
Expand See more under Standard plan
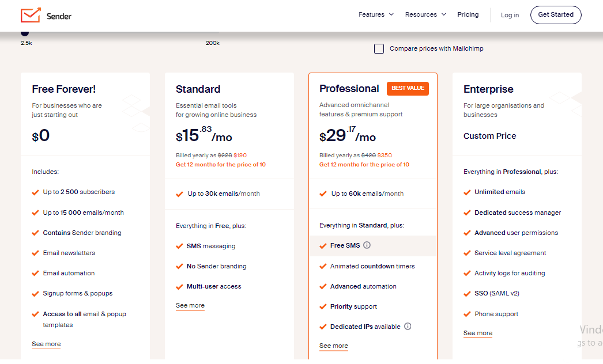pyautogui.click(x=190, y=306)
